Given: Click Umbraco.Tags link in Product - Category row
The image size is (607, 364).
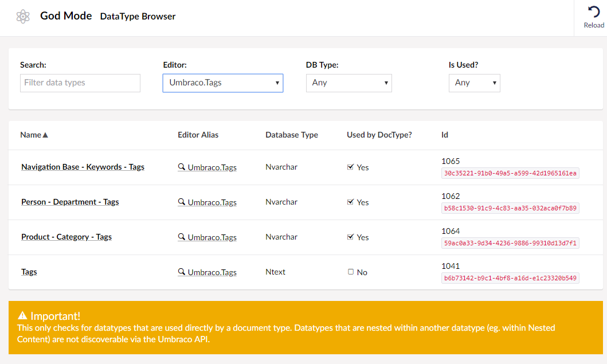Looking at the screenshot, I should [212, 237].
